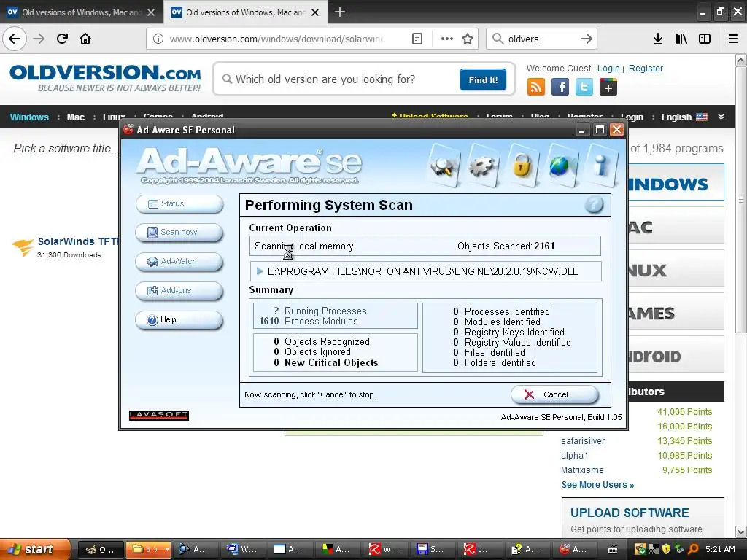Click the Register link at top
The image size is (747, 560).
(646, 68)
